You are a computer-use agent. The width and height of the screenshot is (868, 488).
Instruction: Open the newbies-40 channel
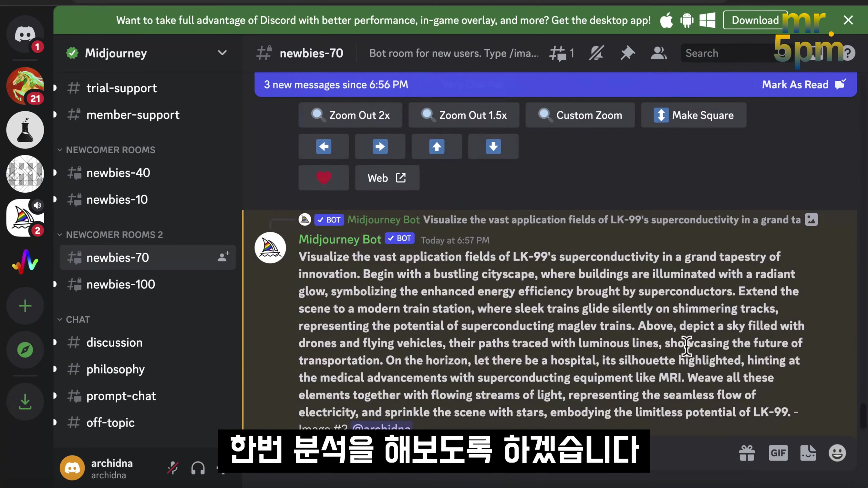(148, 173)
